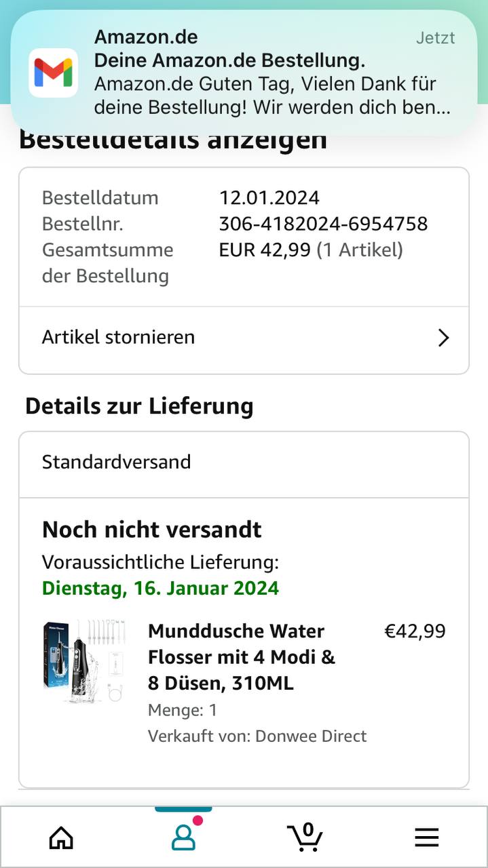Tap the Artikel stornieren row
The image size is (488, 868).
point(244,338)
